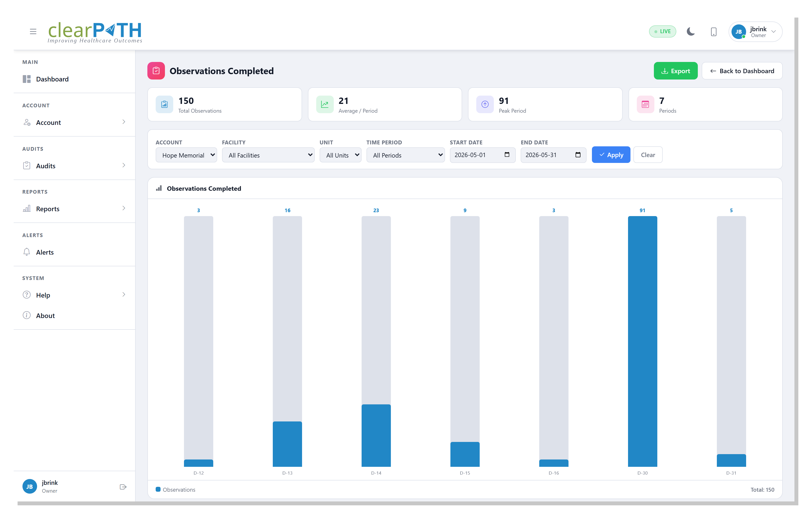Open the Audits sidebar item
Image resolution: width=812 pixels, height=519 pixels.
tap(74, 165)
